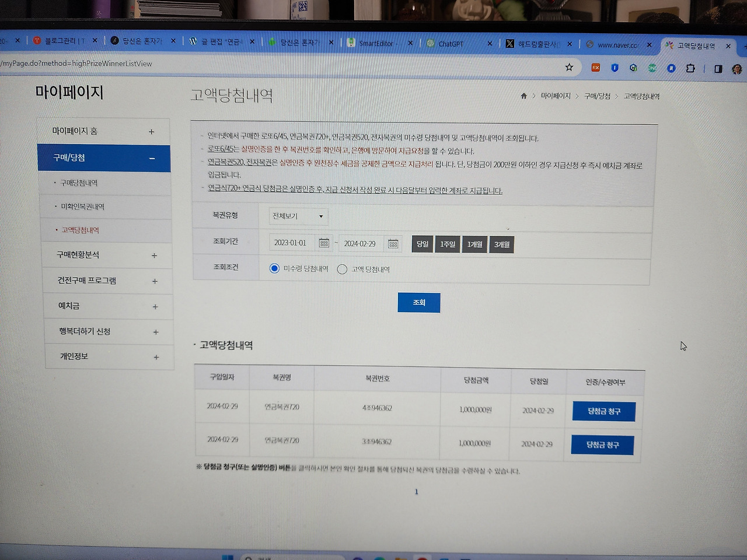The image size is (747, 560).
Task: Set the period with the 당일 button
Action: [423, 244]
